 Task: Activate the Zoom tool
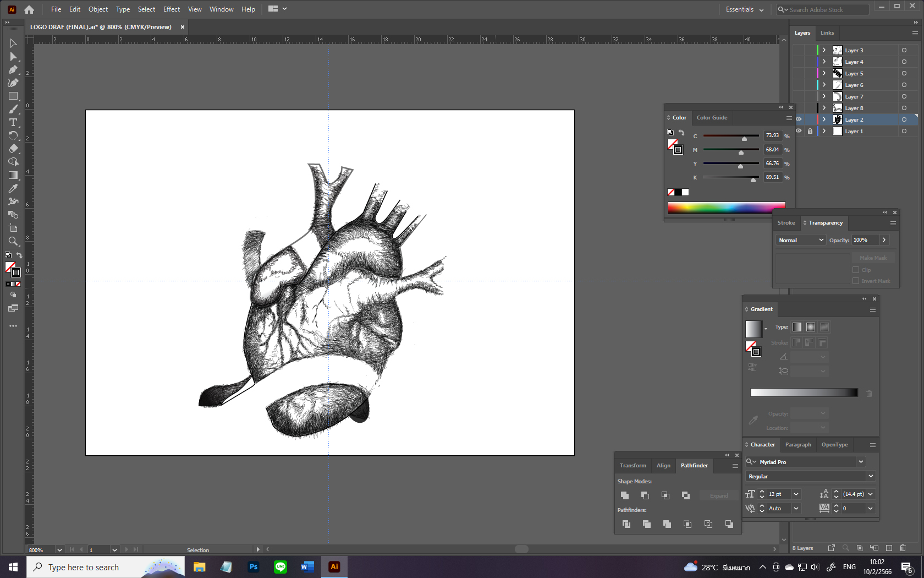(x=13, y=241)
